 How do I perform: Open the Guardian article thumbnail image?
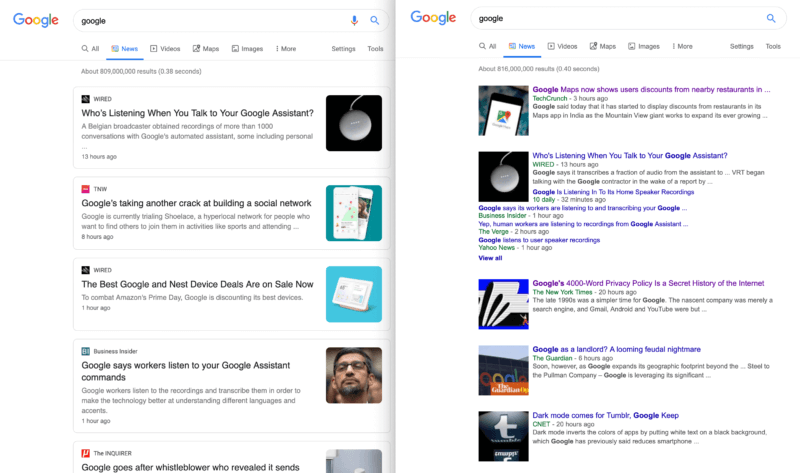tap(503, 370)
